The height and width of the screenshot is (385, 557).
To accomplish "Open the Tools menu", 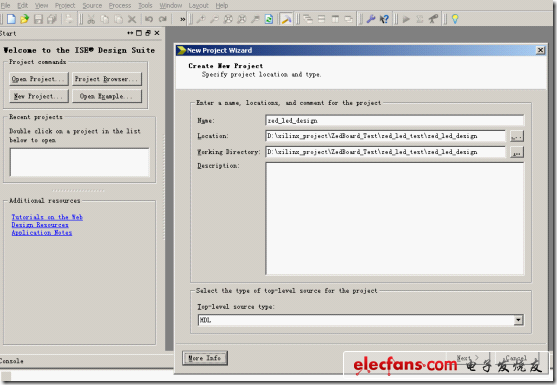I will [145, 5].
